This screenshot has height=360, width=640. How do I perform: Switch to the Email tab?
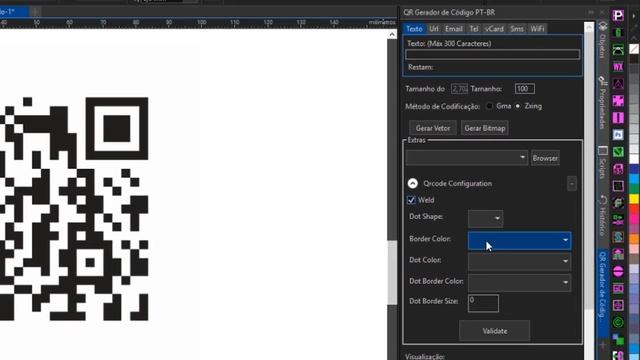[453, 29]
